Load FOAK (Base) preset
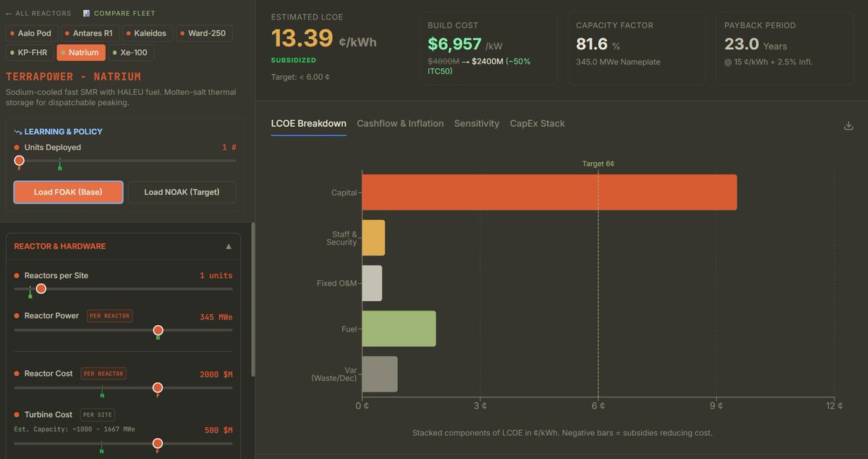 coord(68,192)
